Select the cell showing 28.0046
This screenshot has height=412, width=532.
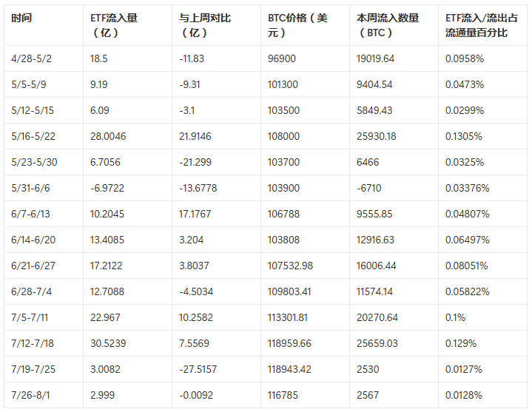click(110, 136)
